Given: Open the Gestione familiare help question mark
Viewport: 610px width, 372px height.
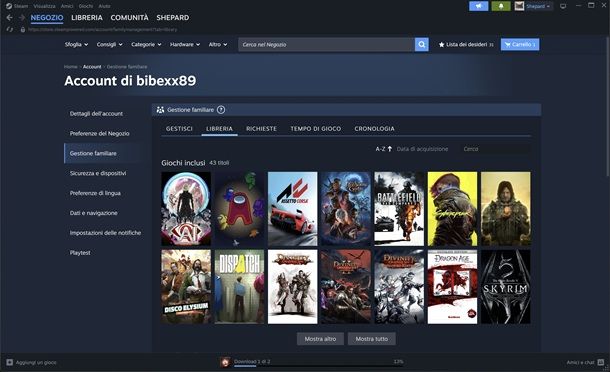Looking at the screenshot, I should pos(221,110).
